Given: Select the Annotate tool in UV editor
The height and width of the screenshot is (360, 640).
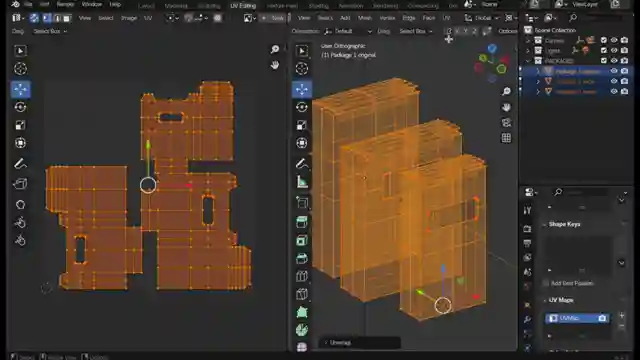Looking at the screenshot, I should 20,164.
